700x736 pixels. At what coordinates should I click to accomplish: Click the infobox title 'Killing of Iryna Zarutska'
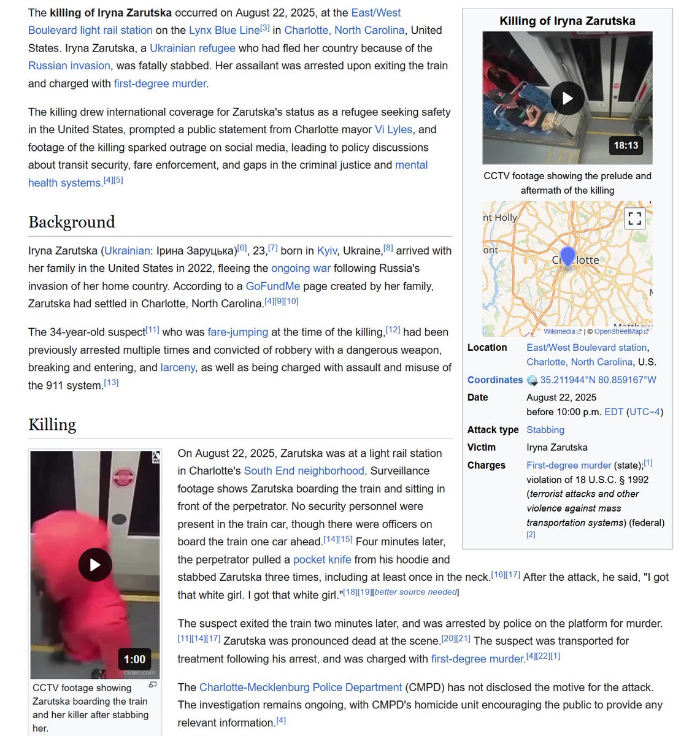point(567,21)
